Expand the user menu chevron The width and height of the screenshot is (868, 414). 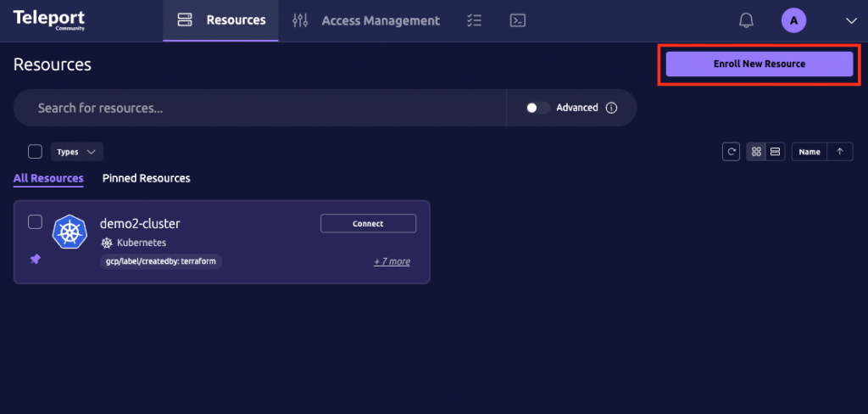[851, 20]
